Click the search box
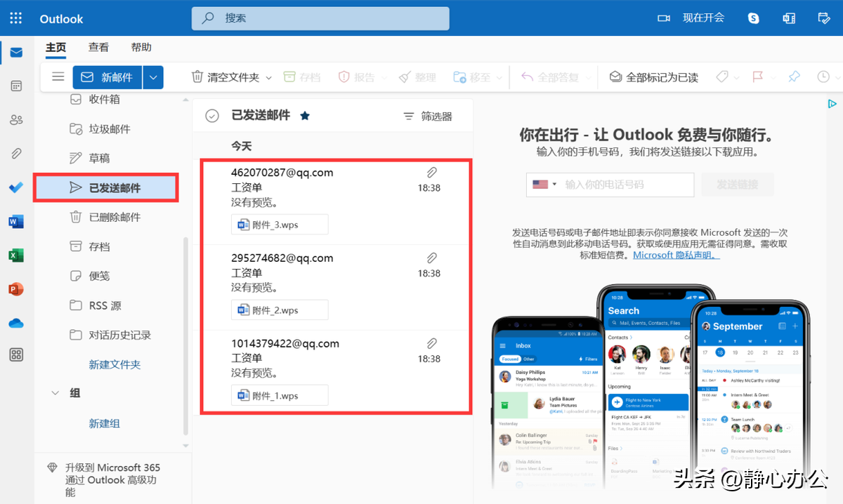This screenshot has height=504, width=843. pyautogui.click(x=320, y=18)
